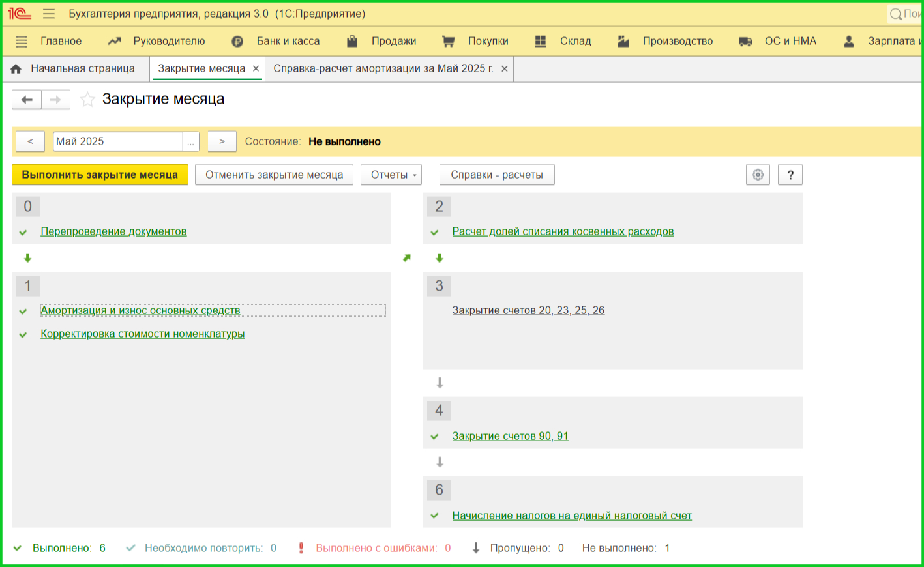The image size is (924, 567).
Task: Go to the previous month period
Action: coord(30,141)
